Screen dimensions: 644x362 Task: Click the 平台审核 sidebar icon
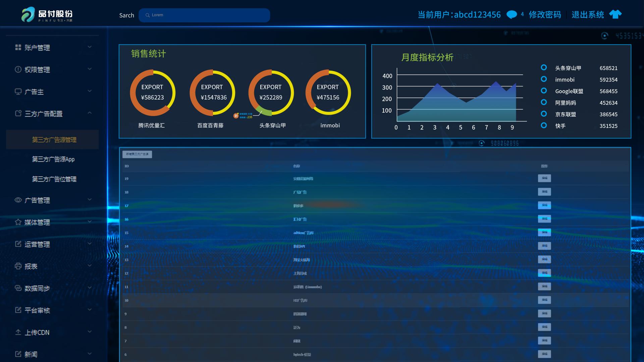point(18,310)
